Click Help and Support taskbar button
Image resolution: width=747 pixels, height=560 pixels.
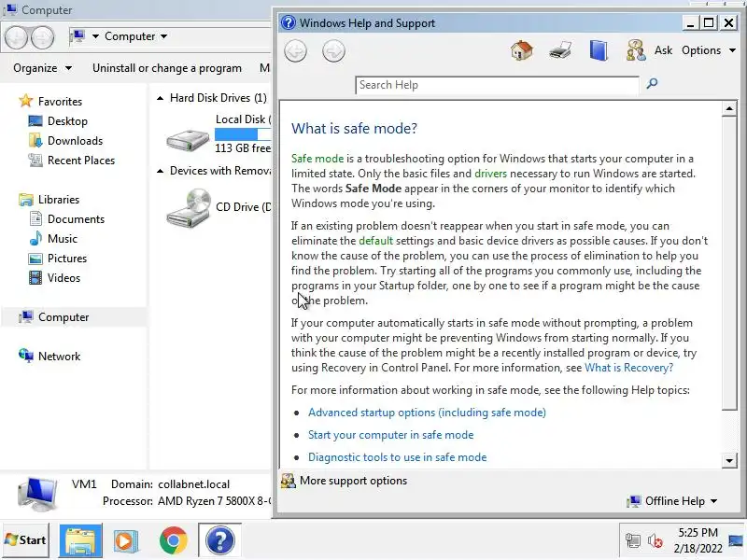(219, 540)
